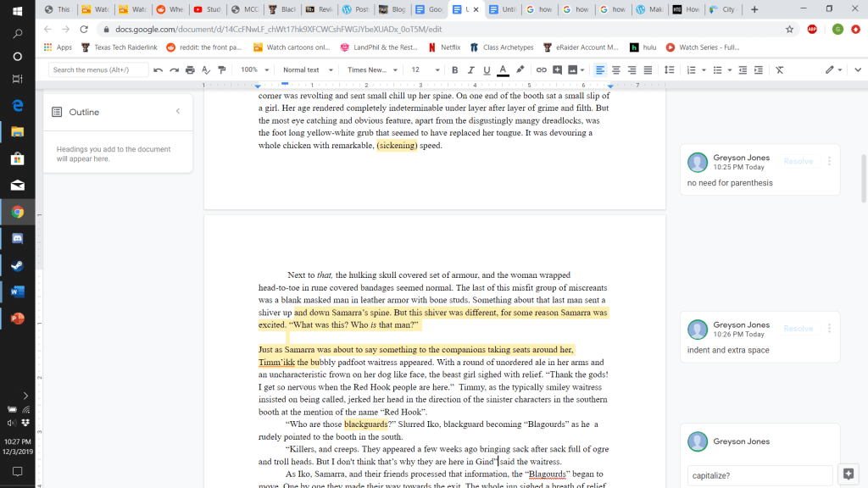Print the document using printer icon
868x488 pixels.
[x=190, y=69]
